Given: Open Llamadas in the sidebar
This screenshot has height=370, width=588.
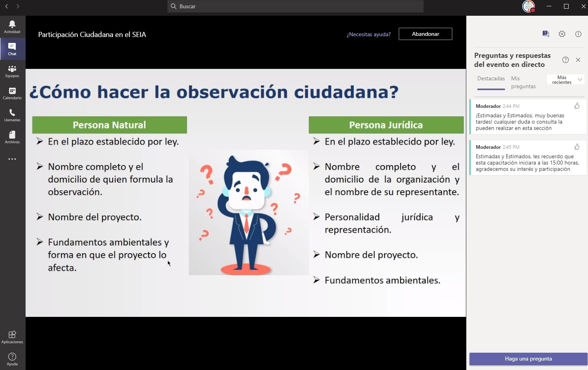Looking at the screenshot, I should (x=12, y=115).
